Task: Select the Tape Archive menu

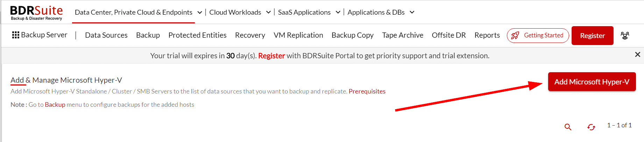Action: (403, 35)
